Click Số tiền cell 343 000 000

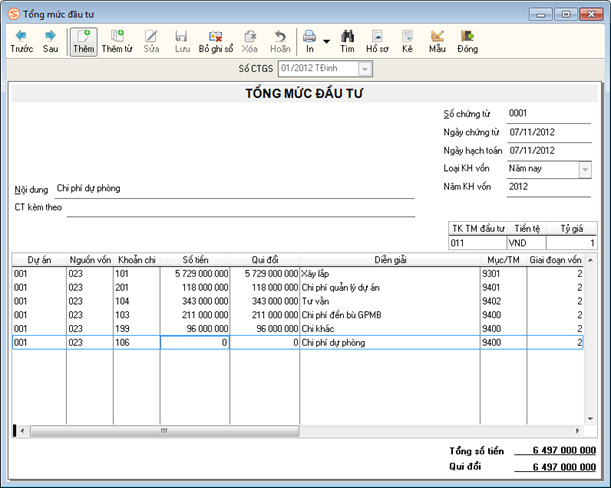(195, 301)
